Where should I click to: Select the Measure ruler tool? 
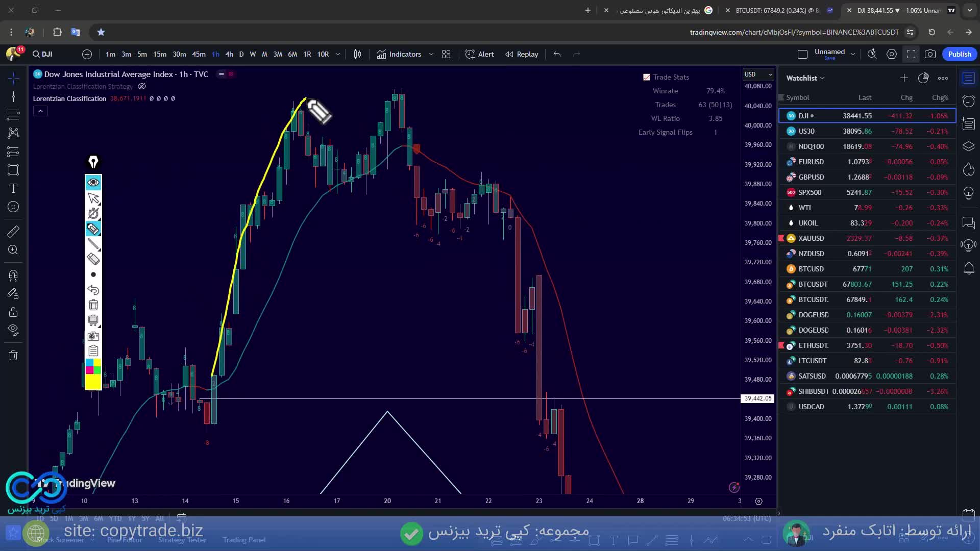[13, 231]
